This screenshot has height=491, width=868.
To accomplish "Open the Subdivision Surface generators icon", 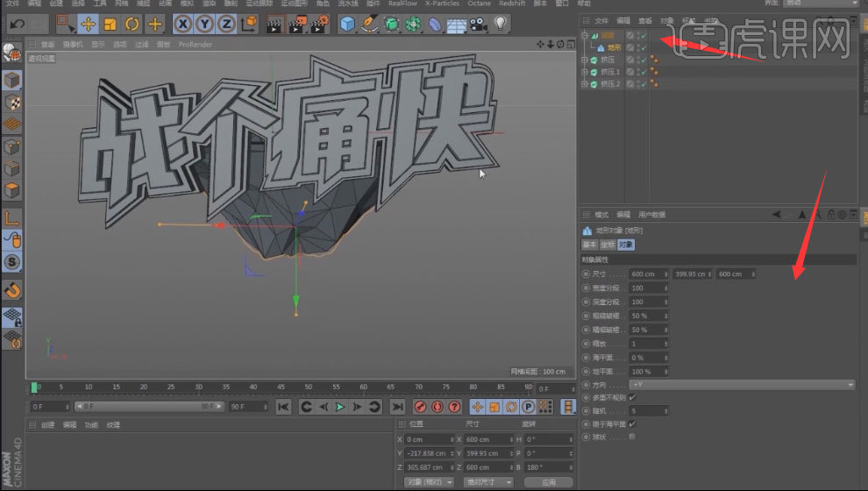I will pyautogui.click(x=391, y=24).
